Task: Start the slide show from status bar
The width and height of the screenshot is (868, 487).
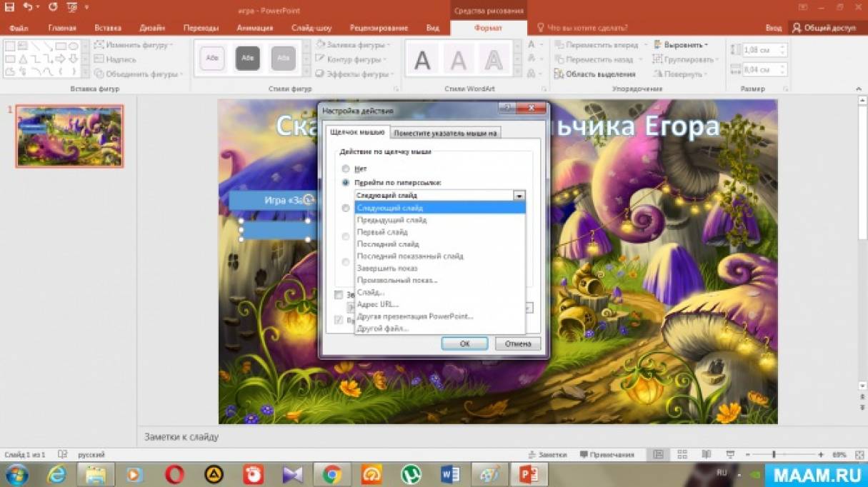Action: tap(730, 455)
